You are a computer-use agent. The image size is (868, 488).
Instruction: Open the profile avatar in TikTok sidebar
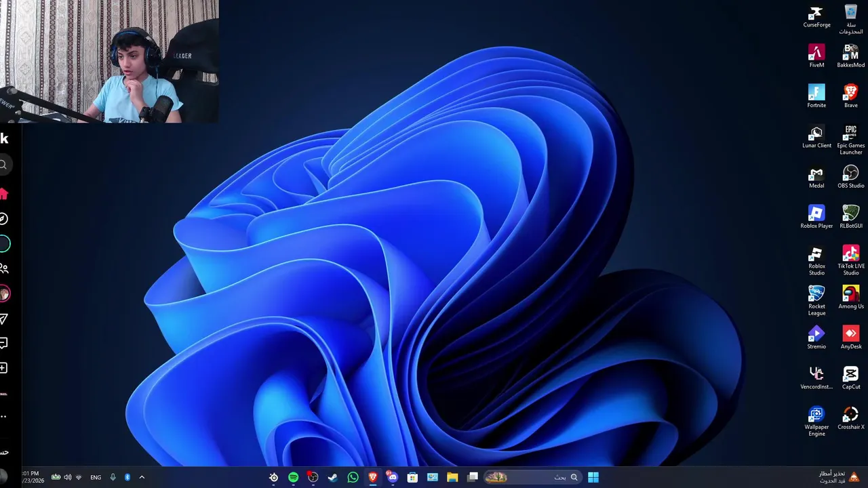(x=4, y=293)
